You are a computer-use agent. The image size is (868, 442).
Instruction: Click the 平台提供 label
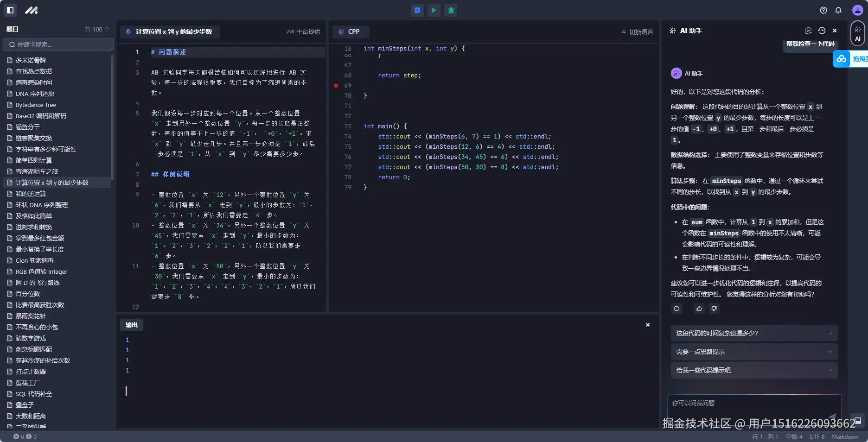click(304, 32)
